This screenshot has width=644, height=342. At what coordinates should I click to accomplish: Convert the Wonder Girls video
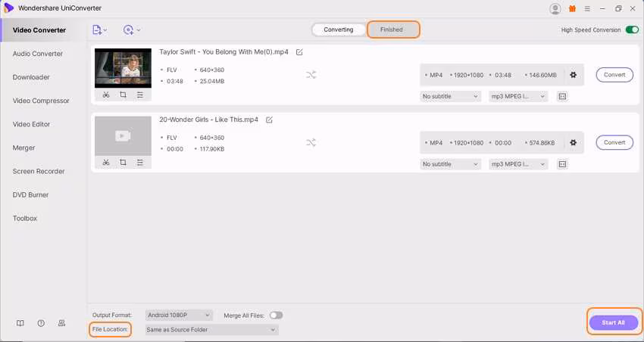(x=614, y=142)
